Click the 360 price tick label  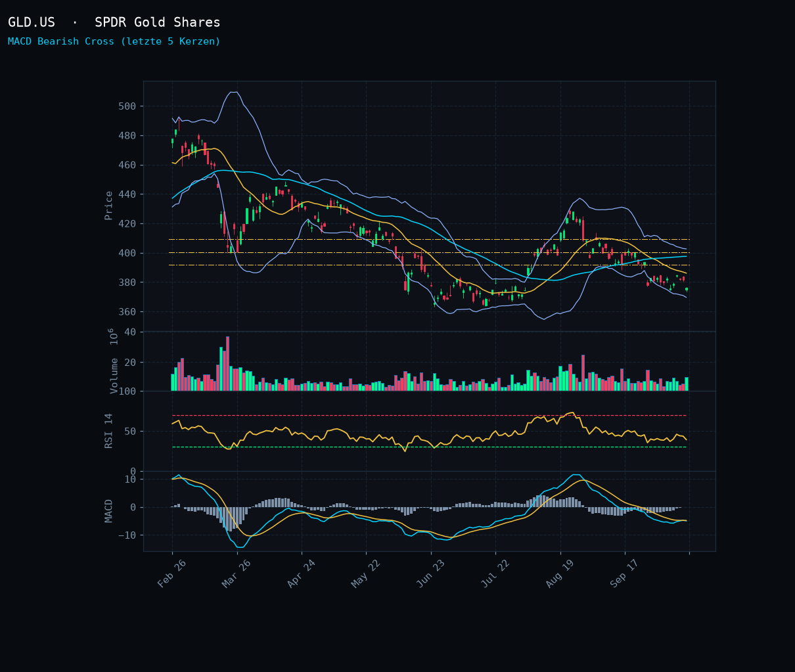(x=127, y=312)
